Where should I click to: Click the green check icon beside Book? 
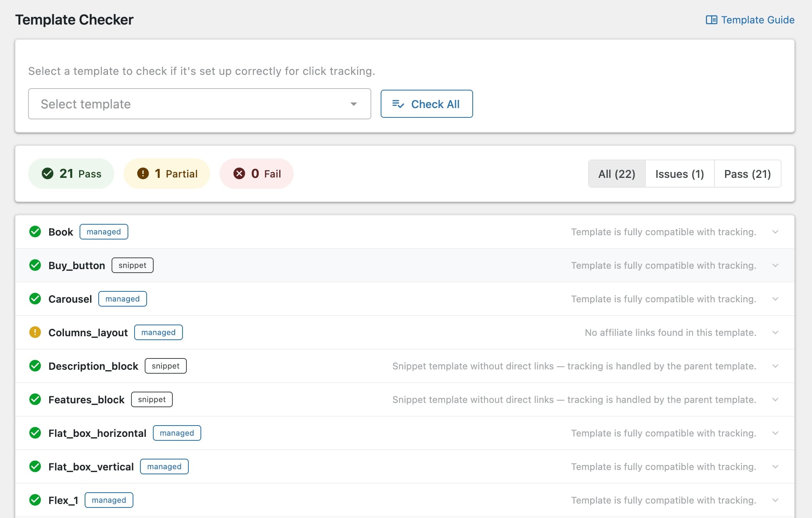coord(35,232)
